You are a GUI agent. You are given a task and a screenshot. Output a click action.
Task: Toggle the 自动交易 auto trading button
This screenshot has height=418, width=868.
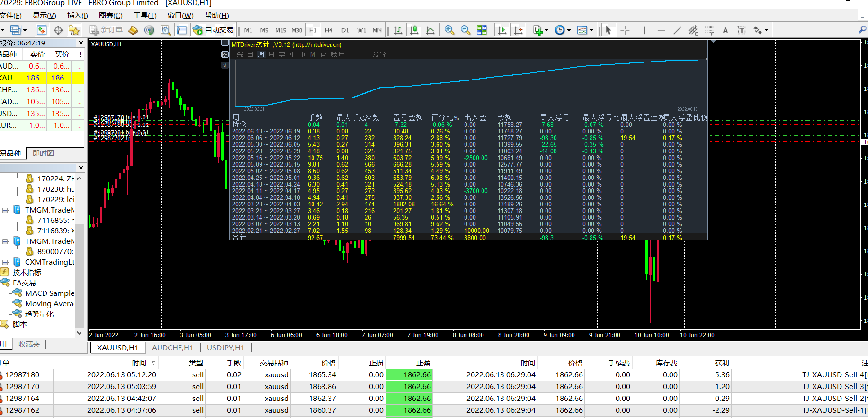tap(213, 30)
